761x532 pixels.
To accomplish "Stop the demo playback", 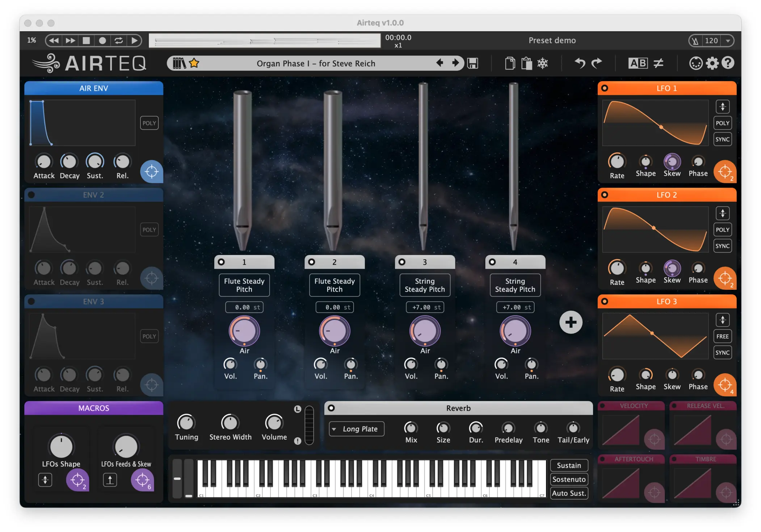I will point(86,41).
